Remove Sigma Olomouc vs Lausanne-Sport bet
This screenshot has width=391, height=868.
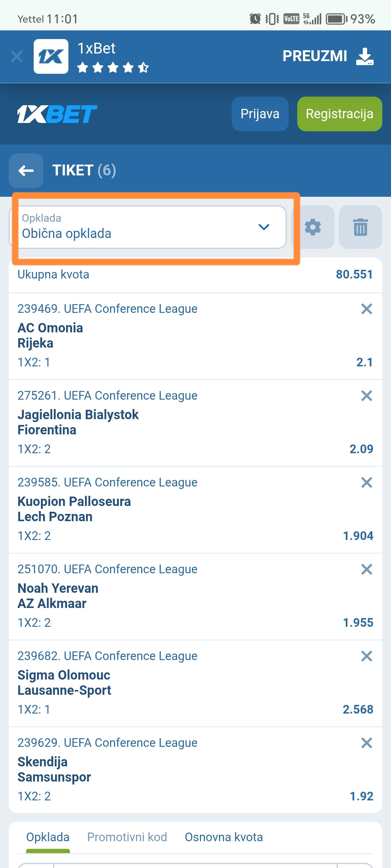click(366, 656)
